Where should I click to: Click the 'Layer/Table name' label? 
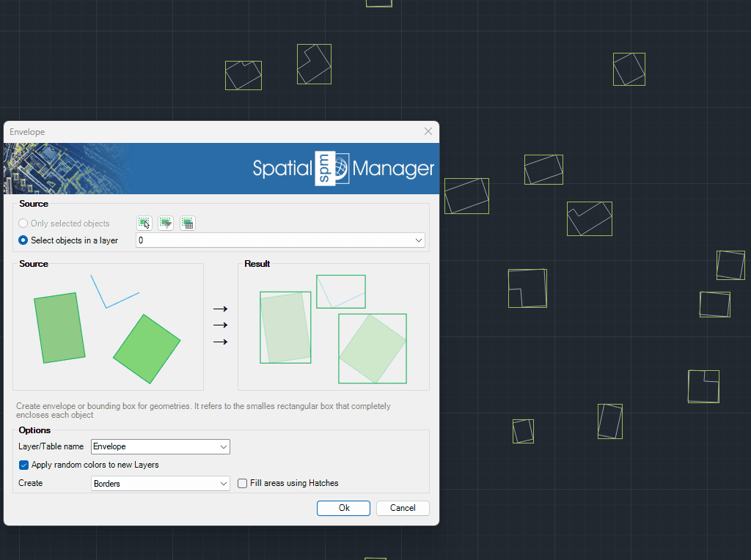point(51,446)
